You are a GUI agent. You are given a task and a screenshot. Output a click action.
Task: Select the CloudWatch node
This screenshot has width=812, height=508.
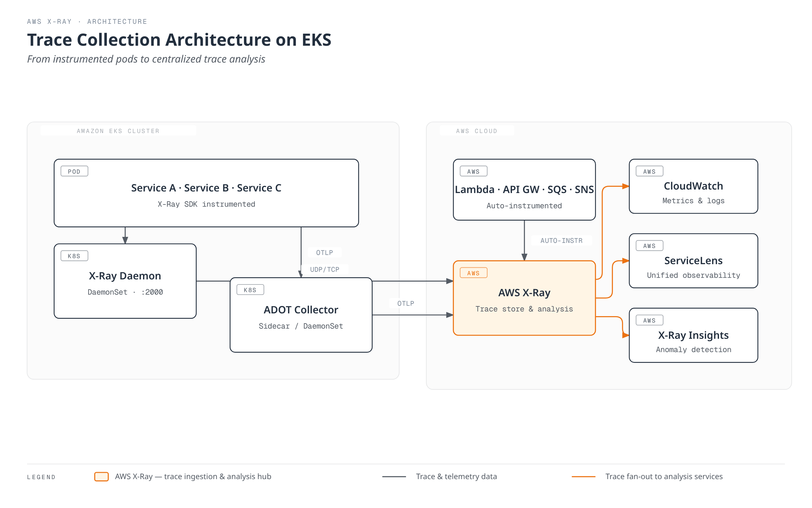(694, 186)
